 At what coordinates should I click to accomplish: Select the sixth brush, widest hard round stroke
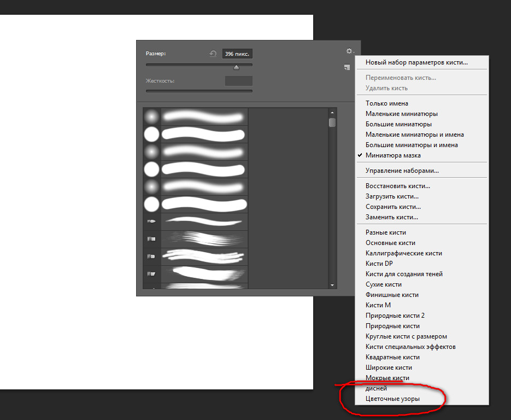(x=195, y=205)
